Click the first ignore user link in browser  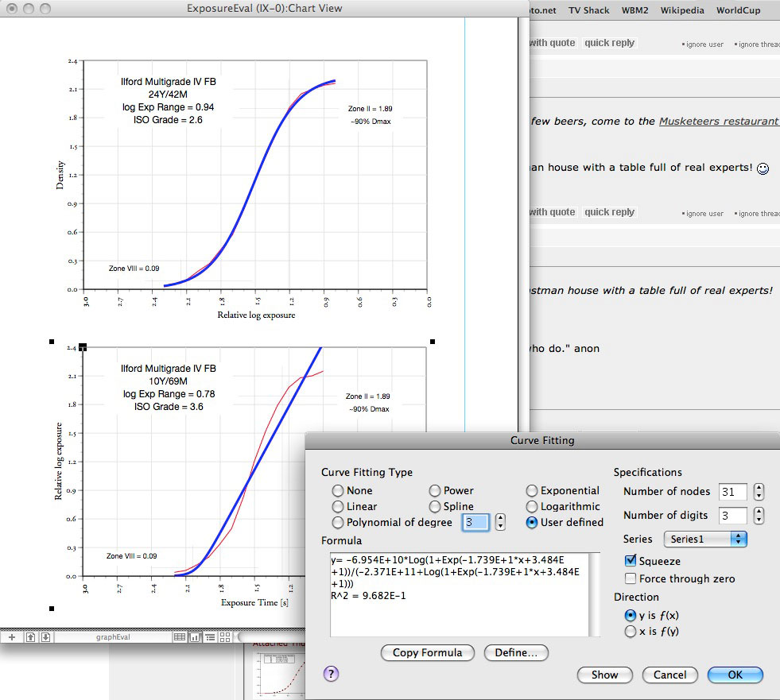pyautogui.click(x=704, y=44)
